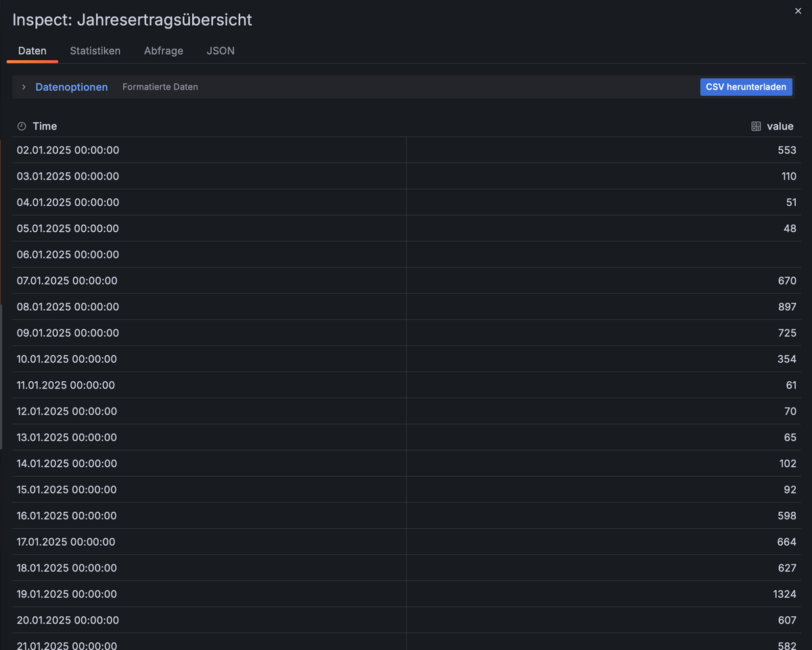812x650 pixels.
Task: Click the value cell showing 1324
Action: coord(604,594)
